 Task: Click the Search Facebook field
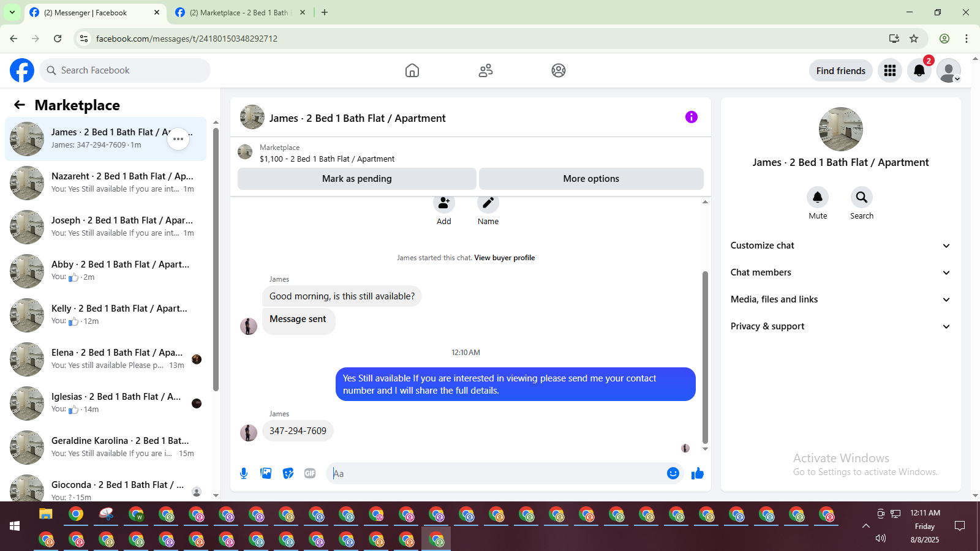[x=125, y=70]
